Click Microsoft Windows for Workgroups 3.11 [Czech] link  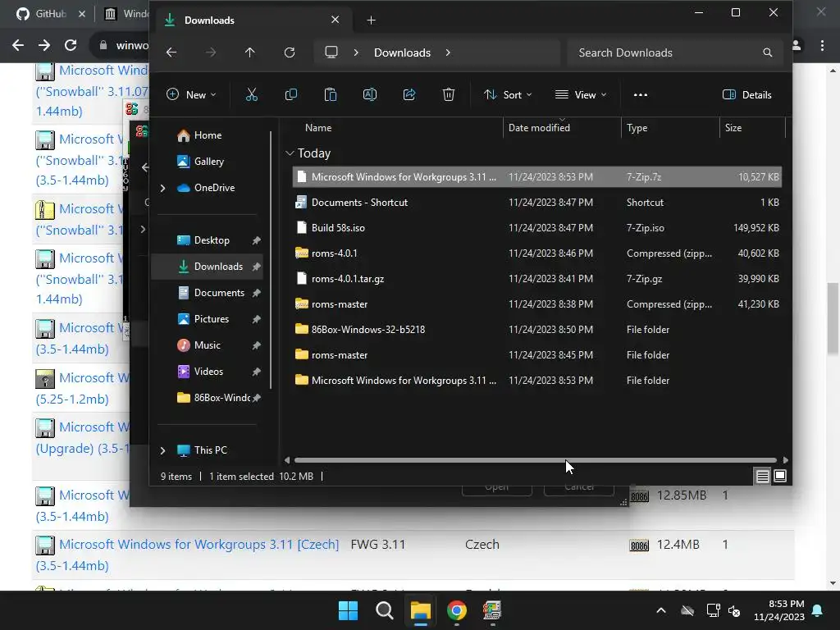coord(199,545)
